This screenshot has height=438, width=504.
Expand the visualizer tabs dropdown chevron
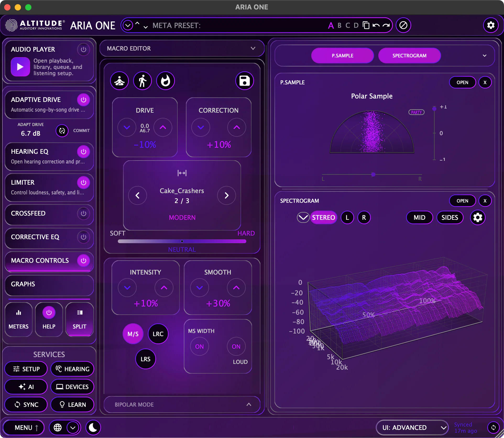485,56
